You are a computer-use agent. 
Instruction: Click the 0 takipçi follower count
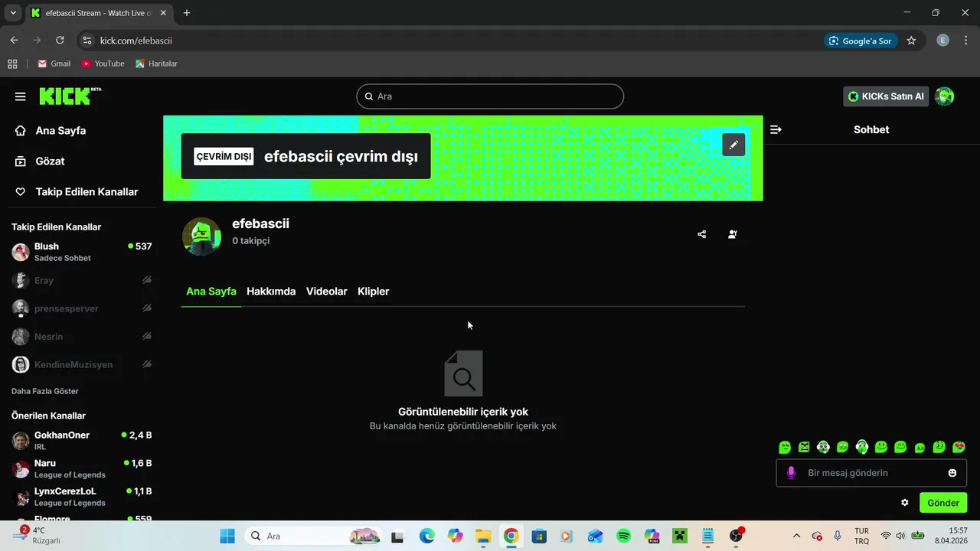pos(251,240)
